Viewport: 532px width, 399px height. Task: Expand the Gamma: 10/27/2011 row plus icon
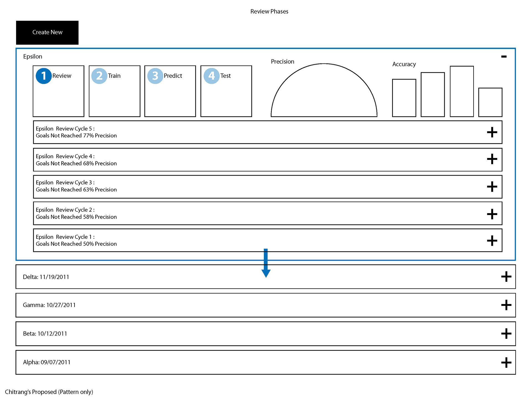(x=506, y=305)
